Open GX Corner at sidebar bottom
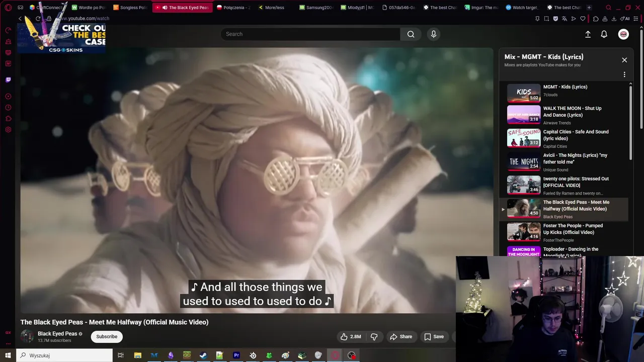 8,332
